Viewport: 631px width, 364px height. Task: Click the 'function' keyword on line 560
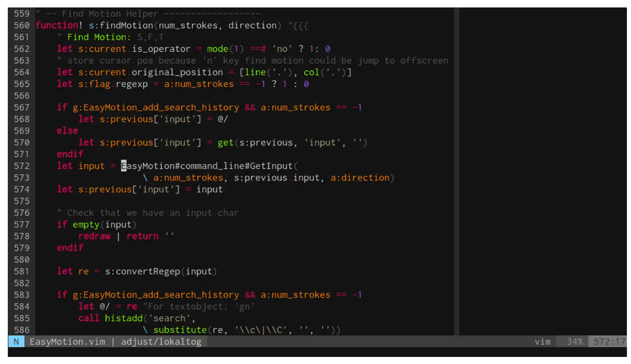57,25
